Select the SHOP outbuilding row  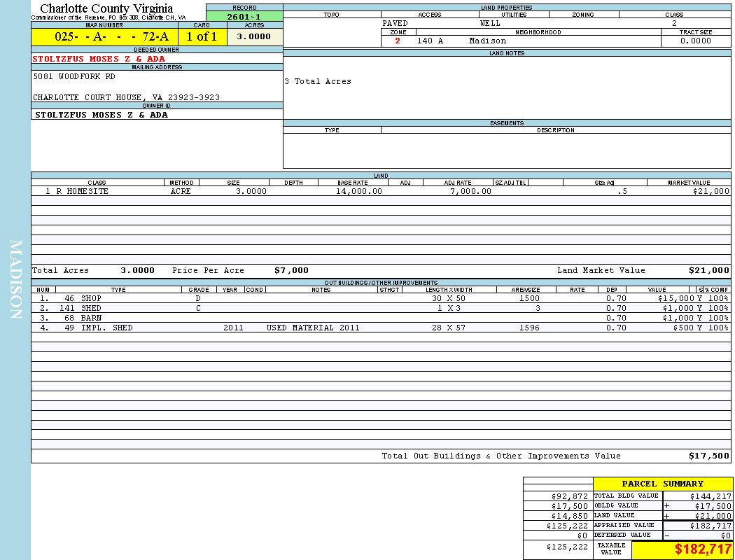point(91,298)
